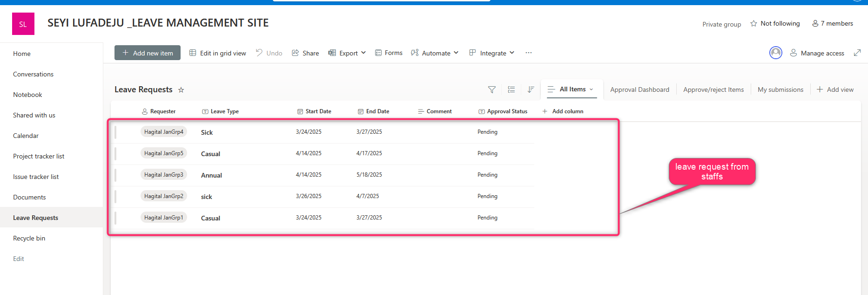
Task: Click requester Hagital JanGrp3
Action: pyautogui.click(x=164, y=175)
